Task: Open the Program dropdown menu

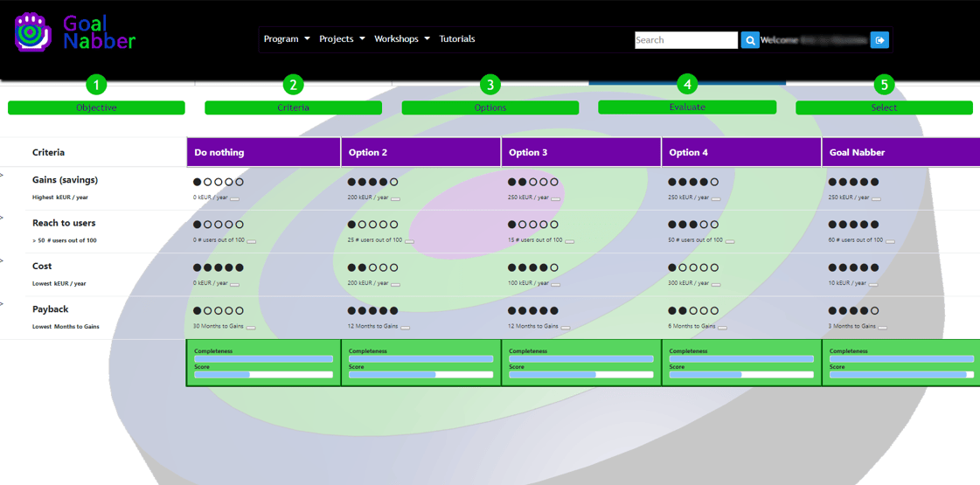Action: (287, 38)
